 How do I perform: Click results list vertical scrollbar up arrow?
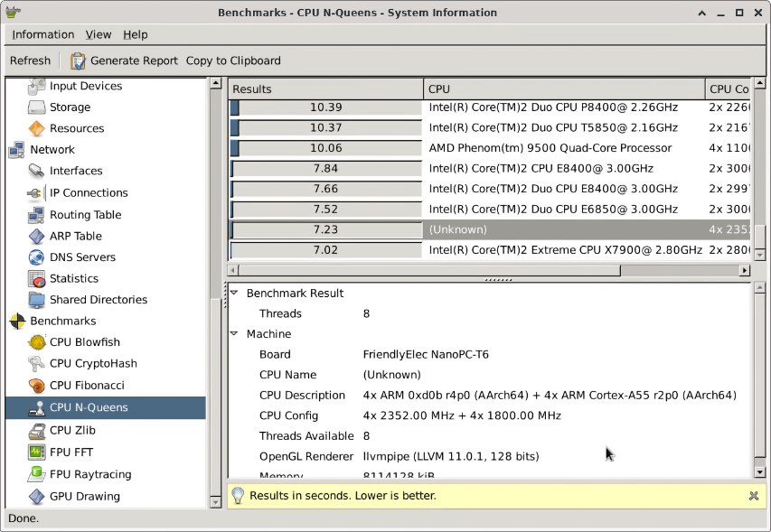tap(759, 83)
